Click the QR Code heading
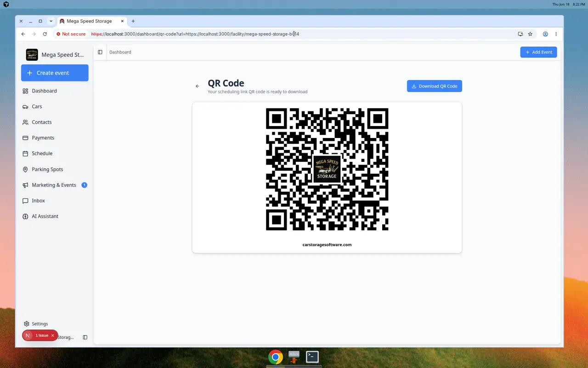The image size is (588, 368). click(226, 83)
